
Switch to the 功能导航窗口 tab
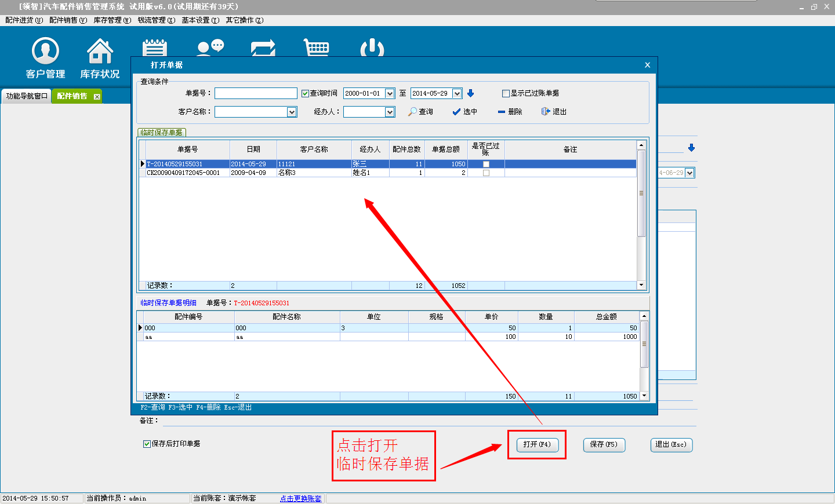27,96
